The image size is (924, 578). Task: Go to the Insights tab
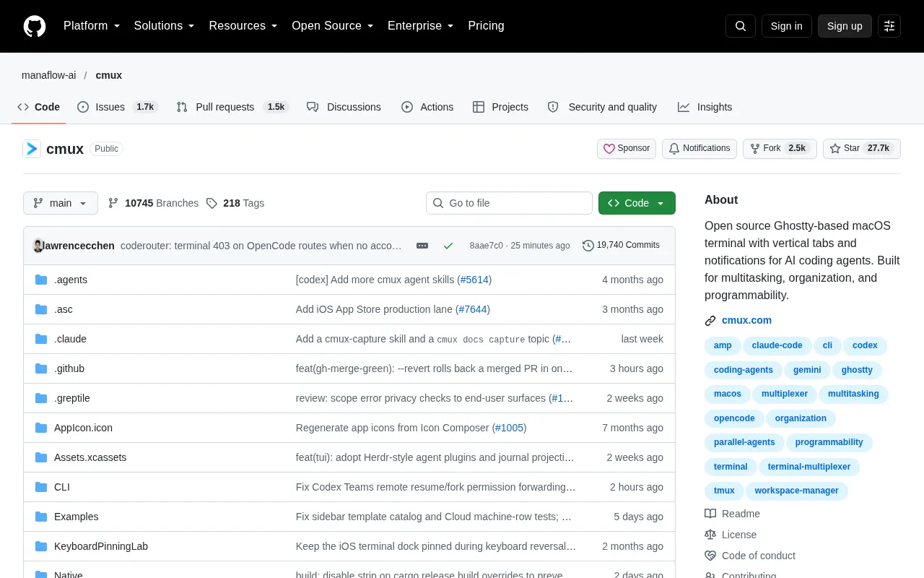click(x=705, y=107)
